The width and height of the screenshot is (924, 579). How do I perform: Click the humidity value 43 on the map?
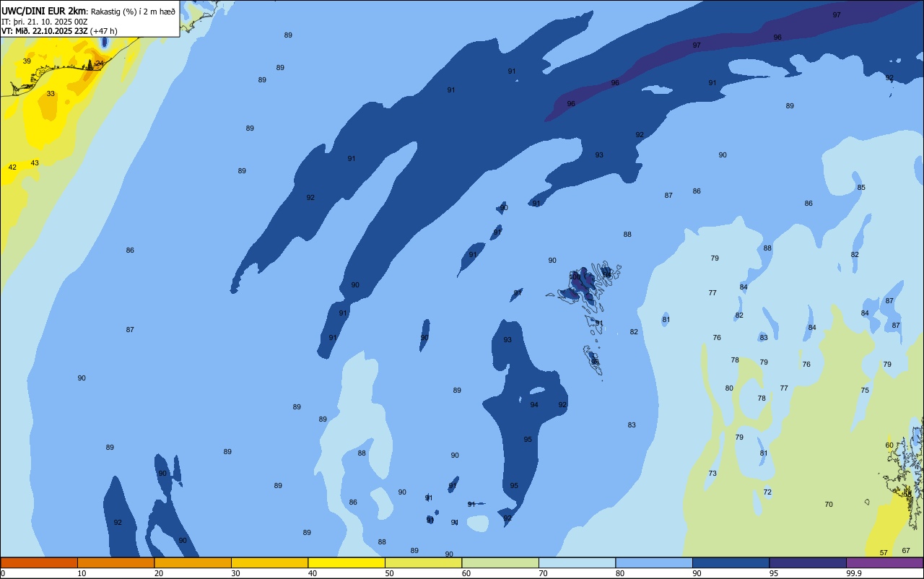(35, 163)
